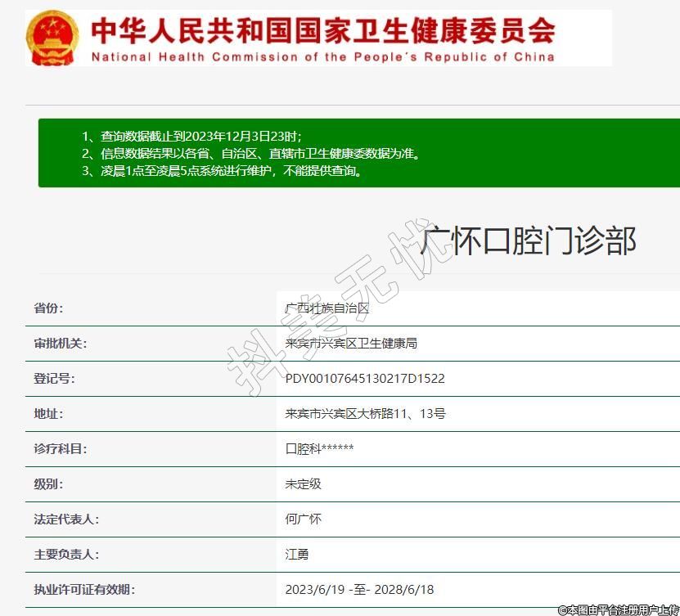This screenshot has height=616, width=680.
Task: Click the address value 来宾市兴宾区大桥路11、13号
Action: point(365,414)
